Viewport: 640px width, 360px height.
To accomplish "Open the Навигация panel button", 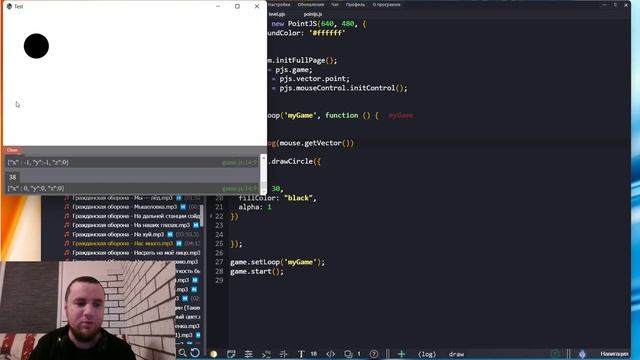I will point(614,354).
